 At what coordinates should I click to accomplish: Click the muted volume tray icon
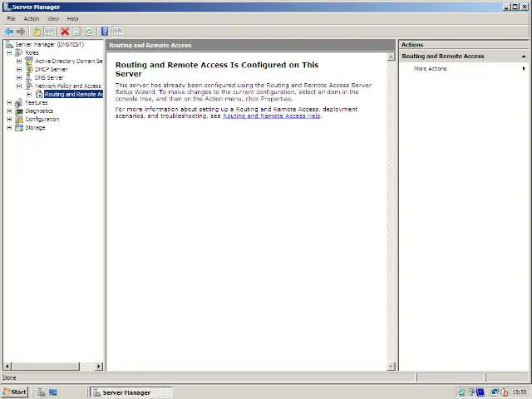click(x=505, y=392)
